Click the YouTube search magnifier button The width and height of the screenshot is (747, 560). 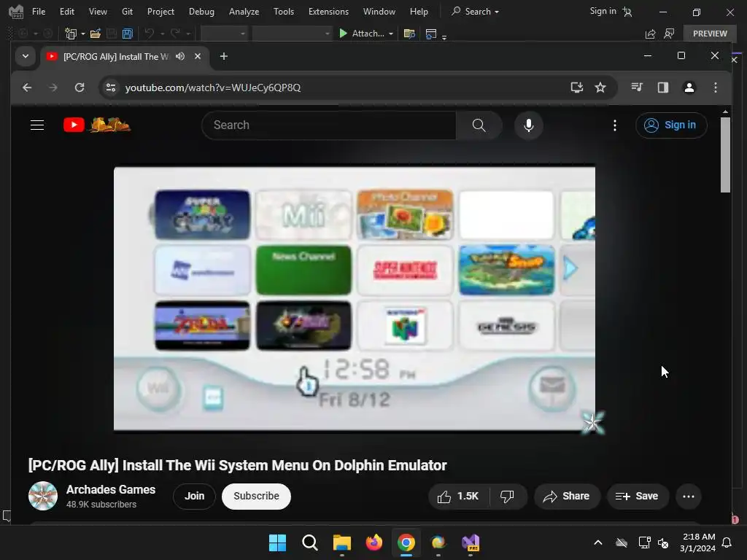tap(479, 125)
